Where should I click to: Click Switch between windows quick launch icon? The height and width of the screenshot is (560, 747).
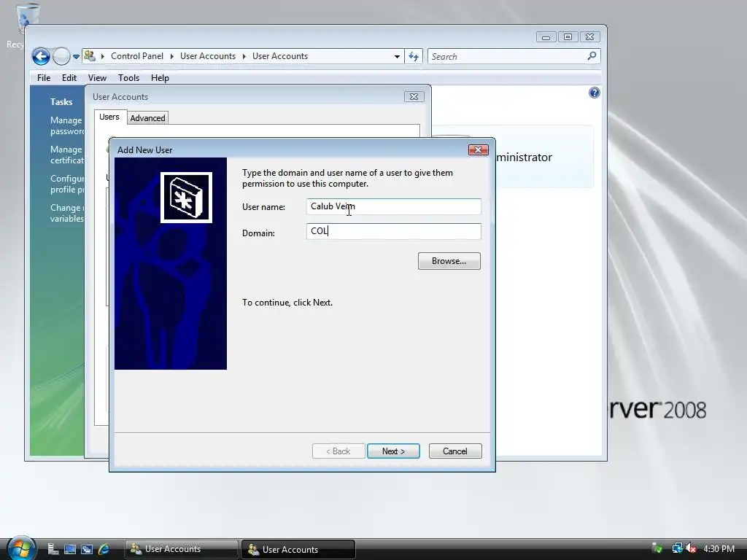87,549
